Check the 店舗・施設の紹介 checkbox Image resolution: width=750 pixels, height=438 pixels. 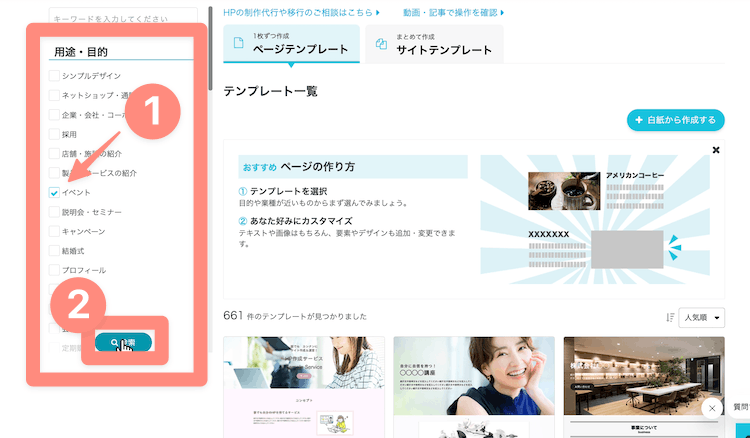[x=54, y=153]
